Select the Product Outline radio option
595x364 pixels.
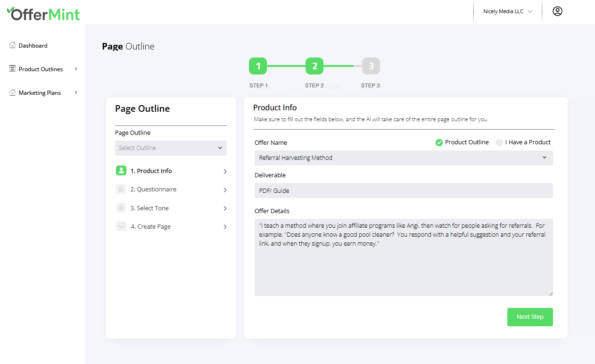439,142
